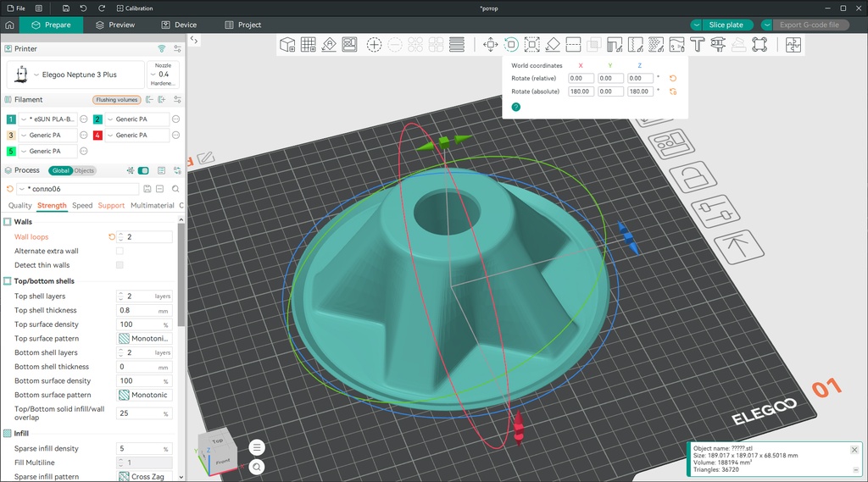The height and width of the screenshot is (482, 868).
Task: Toggle the advanced process settings switch
Action: [143, 170]
